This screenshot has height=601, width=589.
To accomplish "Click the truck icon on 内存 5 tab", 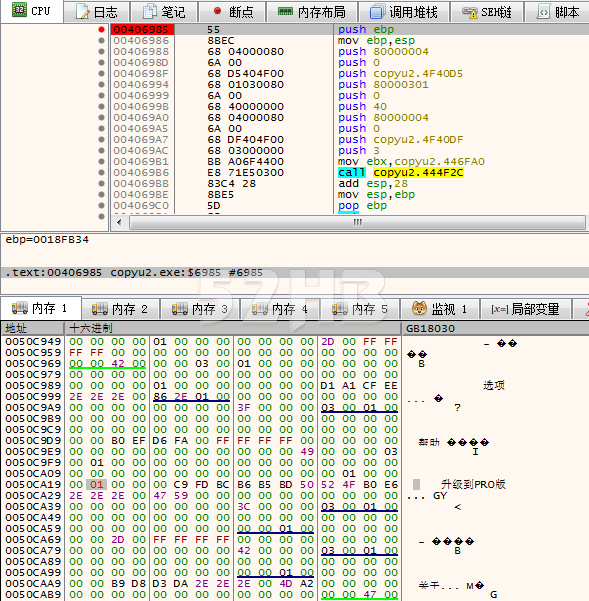I will point(340,309).
